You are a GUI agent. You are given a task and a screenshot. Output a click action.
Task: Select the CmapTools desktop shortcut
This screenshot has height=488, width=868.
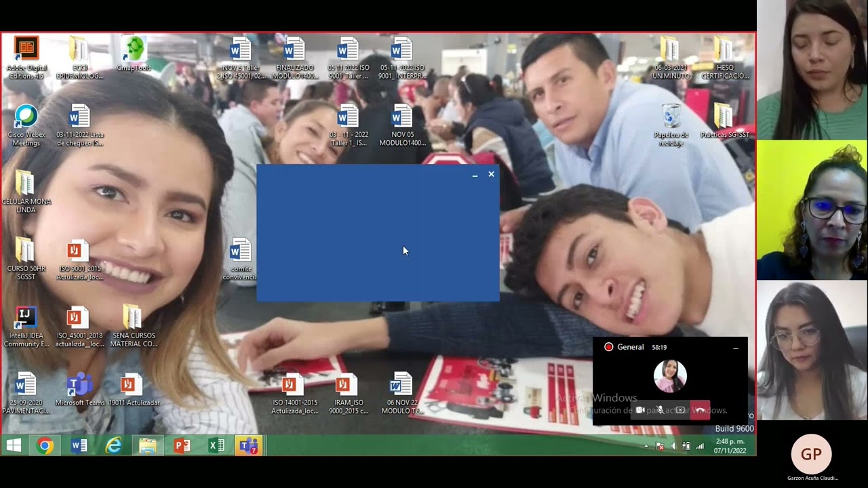click(x=134, y=49)
